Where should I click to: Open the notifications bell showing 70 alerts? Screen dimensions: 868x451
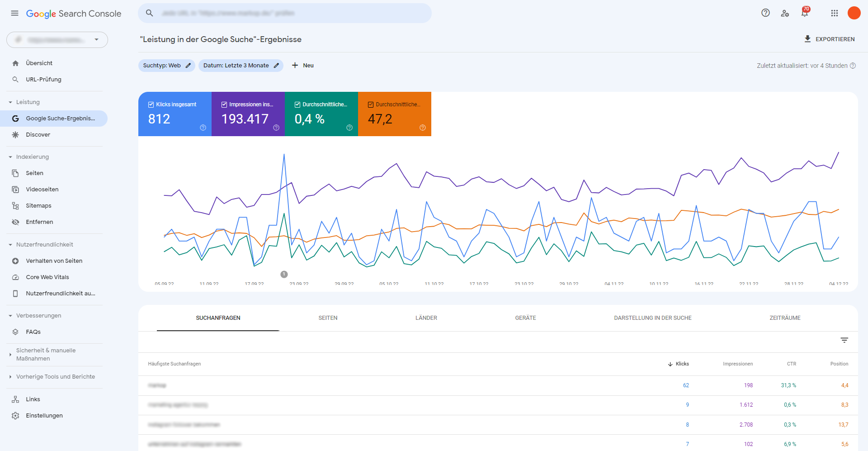804,13
